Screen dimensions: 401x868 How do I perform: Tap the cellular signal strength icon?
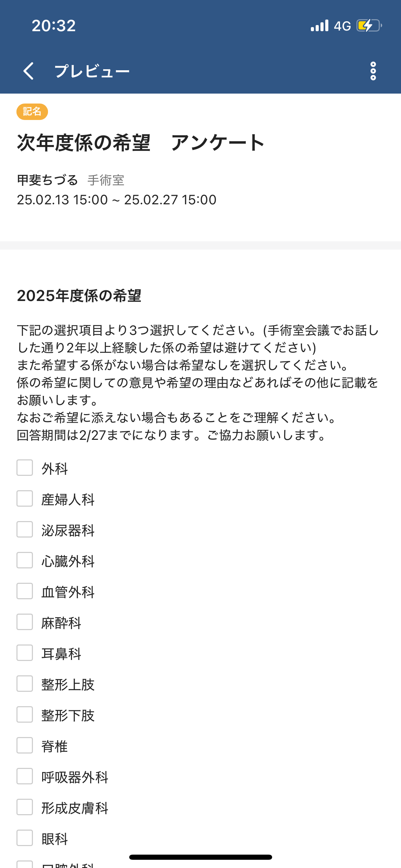click(x=319, y=26)
